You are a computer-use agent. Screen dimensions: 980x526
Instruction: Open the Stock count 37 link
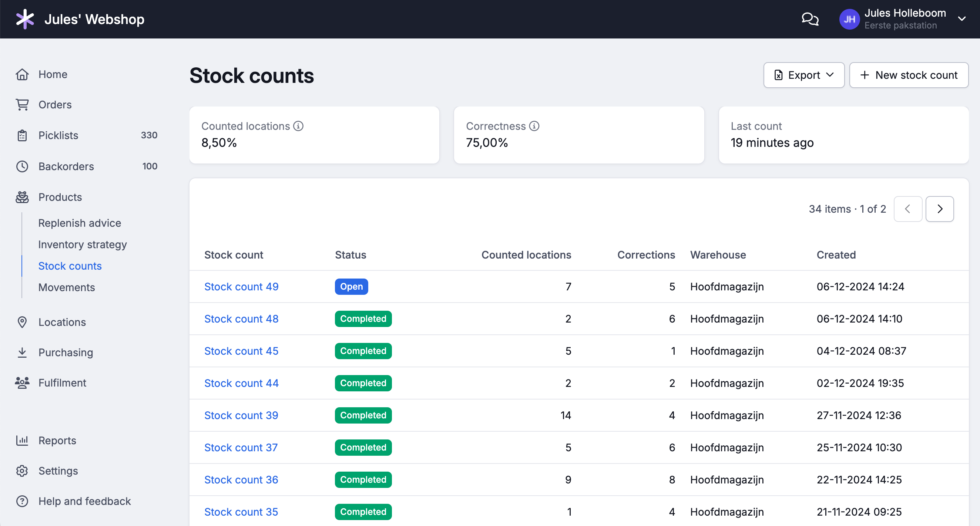pos(241,447)
